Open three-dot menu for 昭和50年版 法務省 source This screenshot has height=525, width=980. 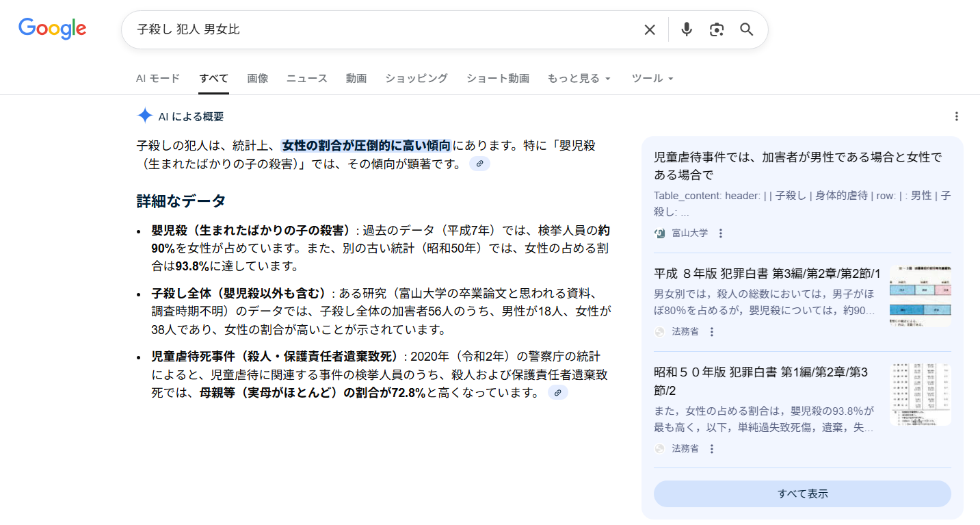(x=711, y=449)
